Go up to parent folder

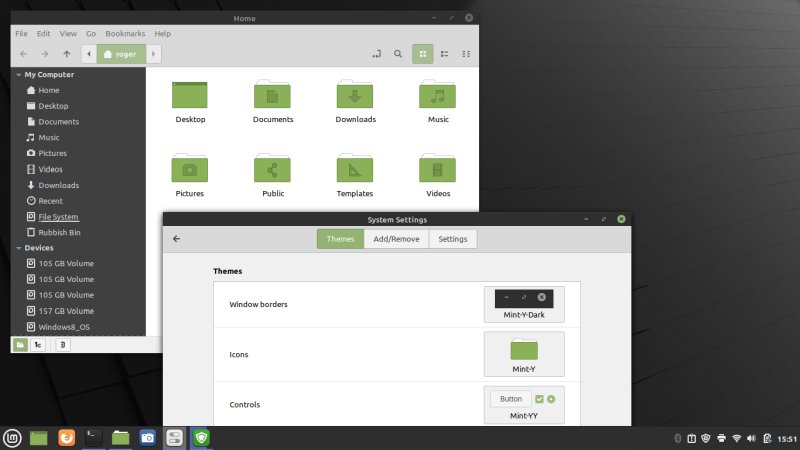tap(67, 54)
